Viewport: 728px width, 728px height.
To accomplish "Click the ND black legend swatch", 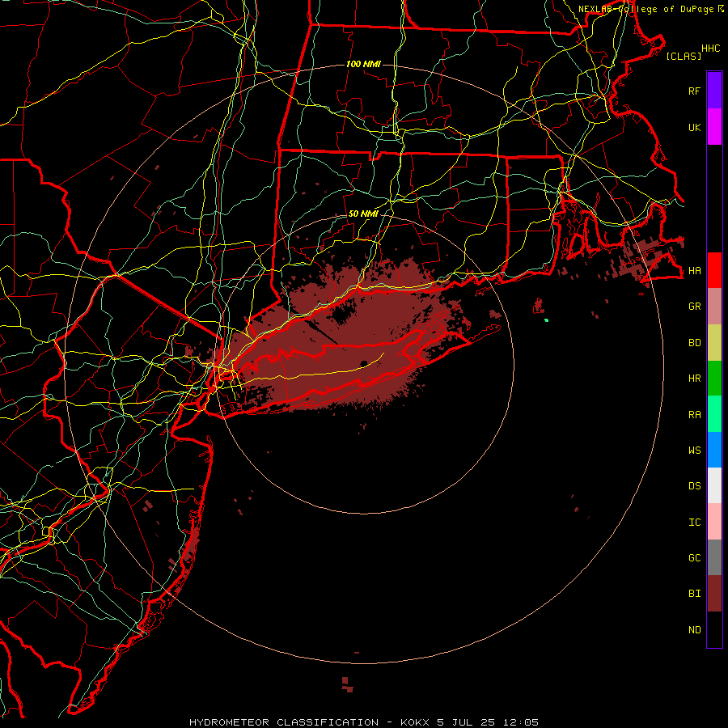I will (714, 629).
